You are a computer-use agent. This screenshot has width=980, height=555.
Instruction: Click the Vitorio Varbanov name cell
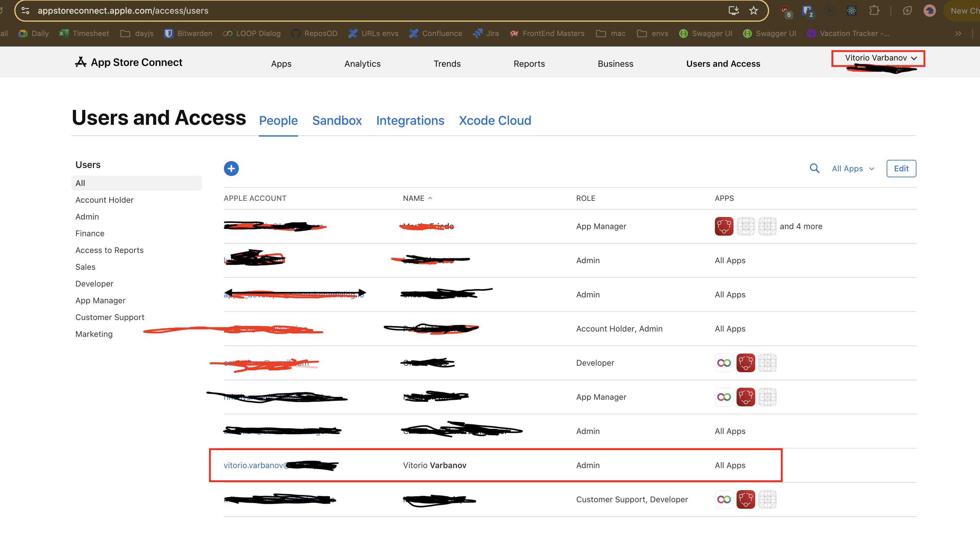coord(434,465)
